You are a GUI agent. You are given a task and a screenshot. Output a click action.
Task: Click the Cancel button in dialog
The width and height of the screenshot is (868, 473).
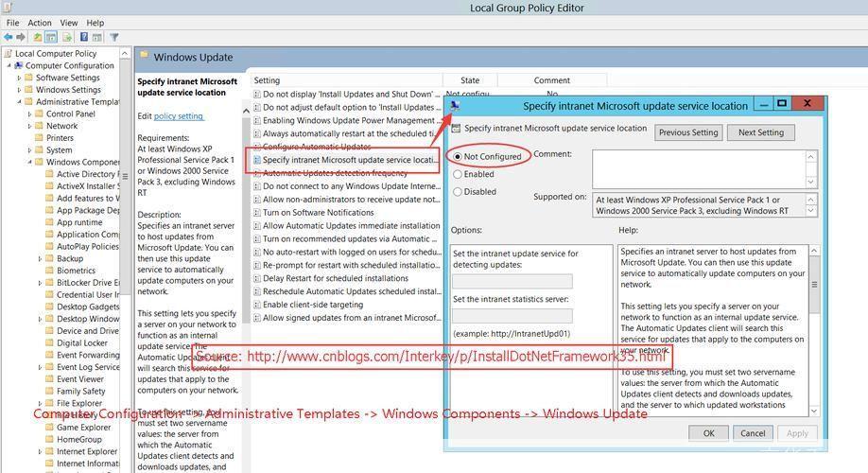coord(753,433)
